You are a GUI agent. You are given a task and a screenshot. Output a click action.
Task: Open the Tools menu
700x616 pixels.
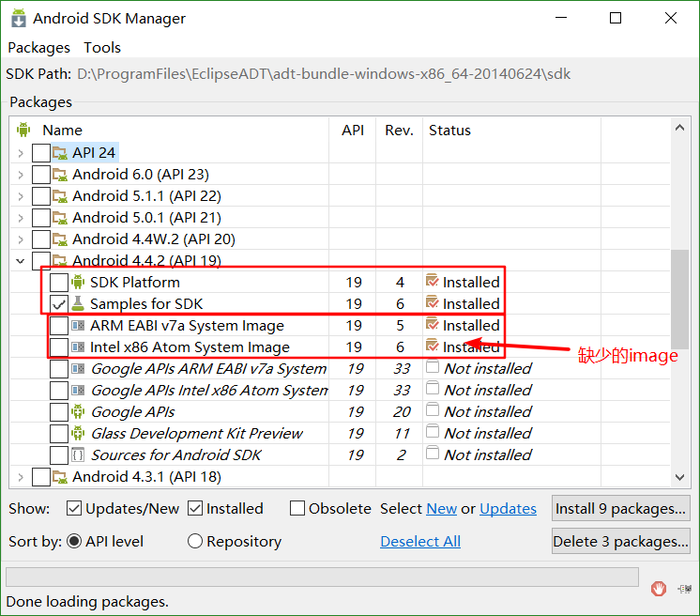tap(102, 47)
